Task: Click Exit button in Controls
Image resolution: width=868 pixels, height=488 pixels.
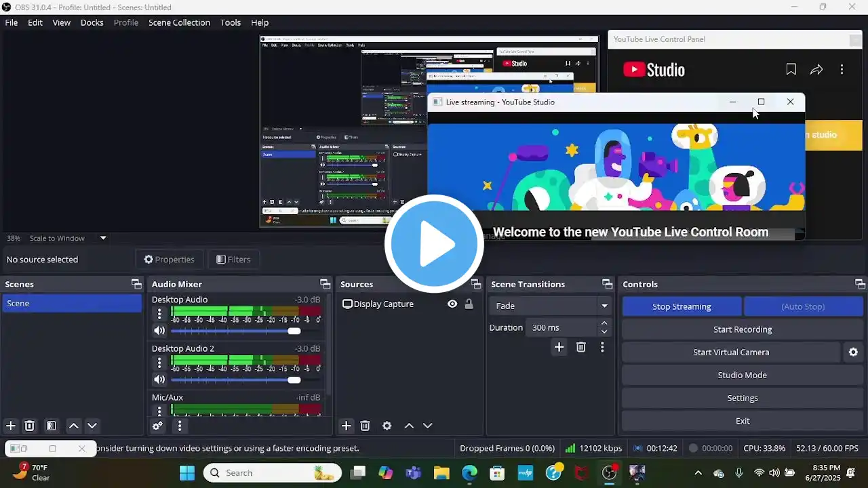Action: pyautogui.click(x=743, y=421)
